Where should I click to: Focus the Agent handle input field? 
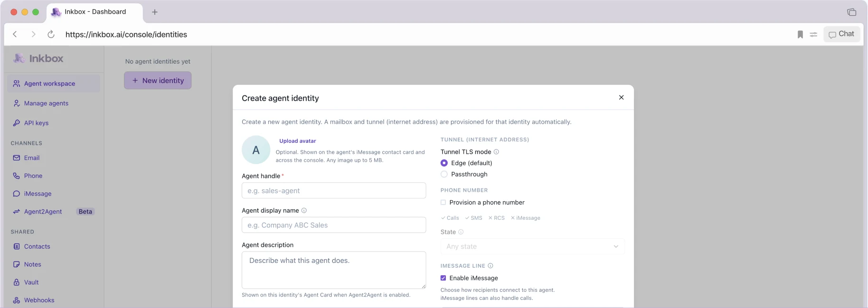pyautogui.click(x=334, y=191)
